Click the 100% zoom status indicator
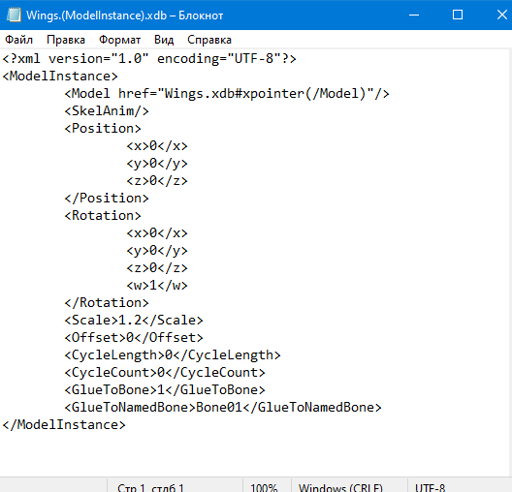 click(x=264, y=487)
